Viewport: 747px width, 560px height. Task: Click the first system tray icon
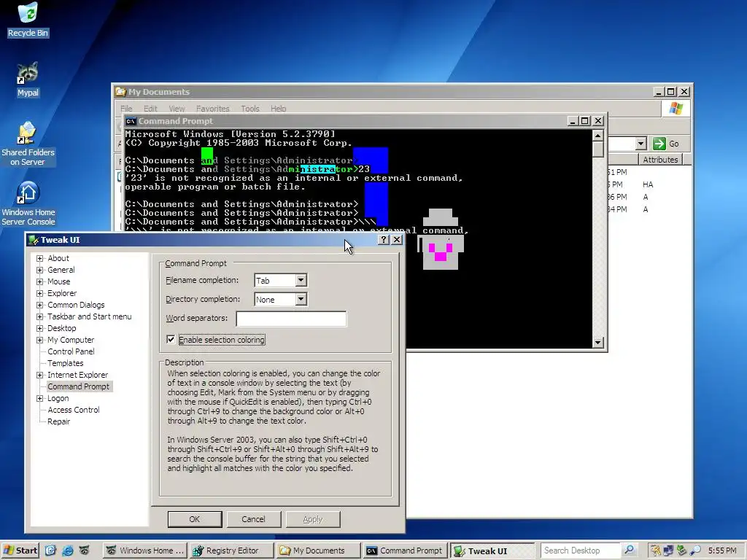tap(656, 551)
